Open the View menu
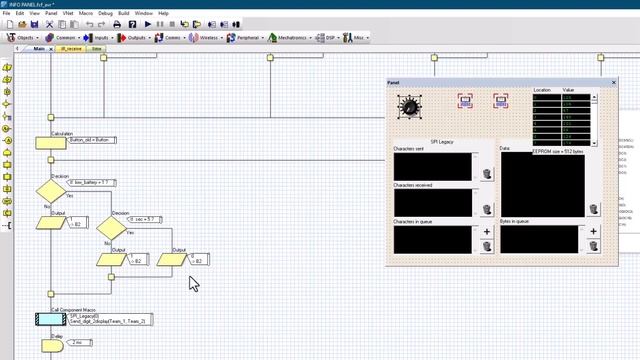 click(x=35, y=13)
